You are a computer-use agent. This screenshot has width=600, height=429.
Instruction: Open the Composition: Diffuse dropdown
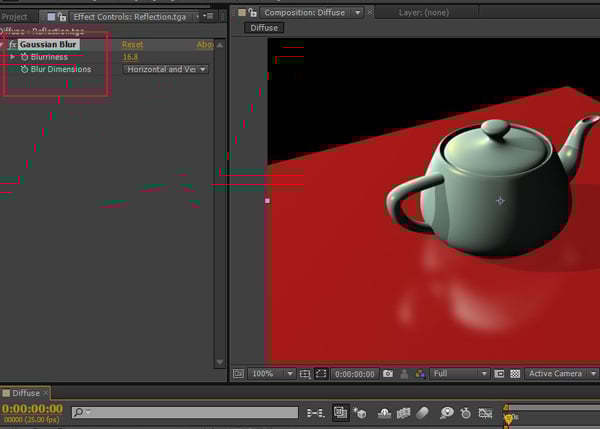[x=357, y=13]
